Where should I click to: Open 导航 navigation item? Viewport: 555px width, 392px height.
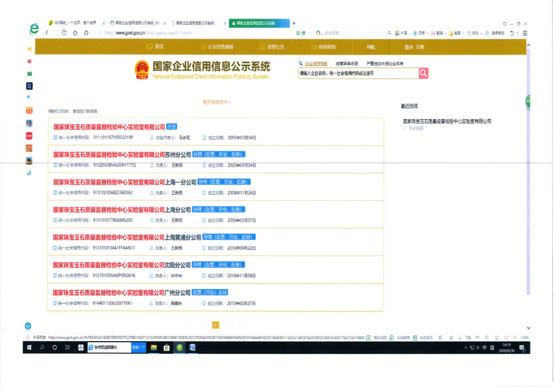(x=371, y=47)
